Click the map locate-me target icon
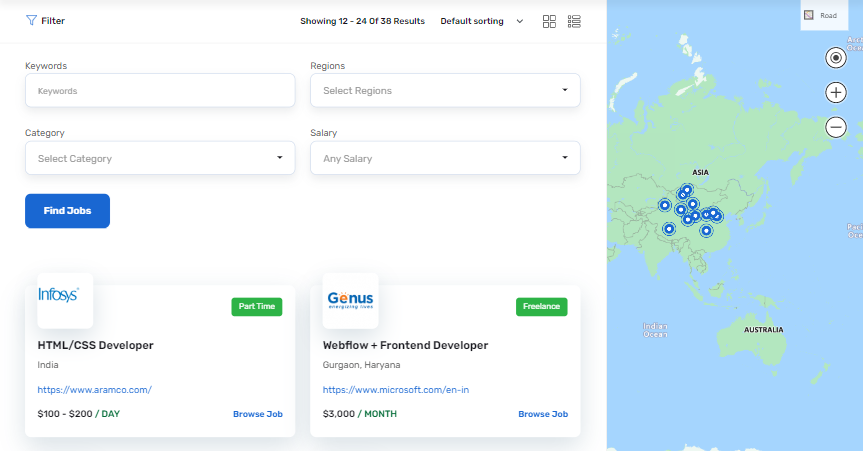Screen dimensions: 863x451 [836, 58]
